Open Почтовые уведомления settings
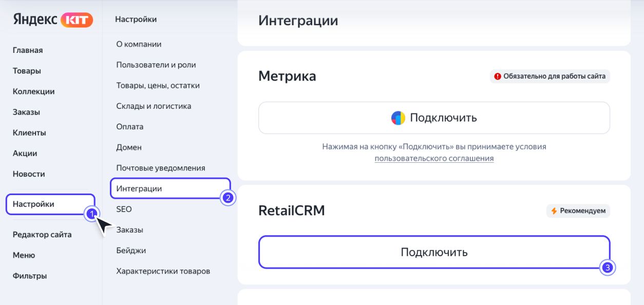 pyautogui.click(x=161, y=168)
